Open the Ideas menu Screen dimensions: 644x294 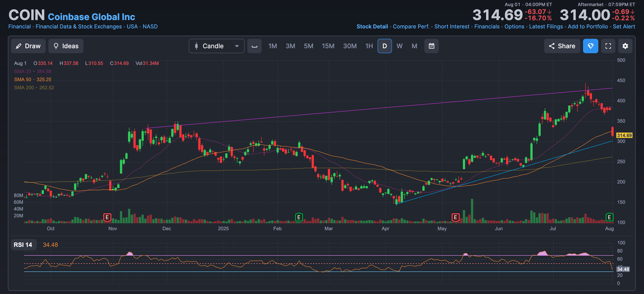pyautogui.click(x=66, y=46)
